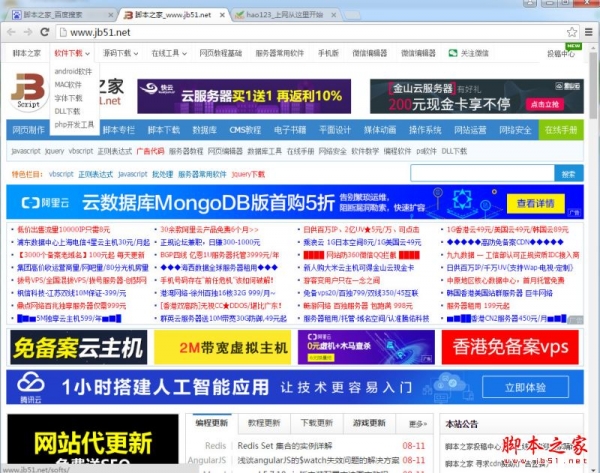Switch to 编程更新 tab

click(212, 423)
